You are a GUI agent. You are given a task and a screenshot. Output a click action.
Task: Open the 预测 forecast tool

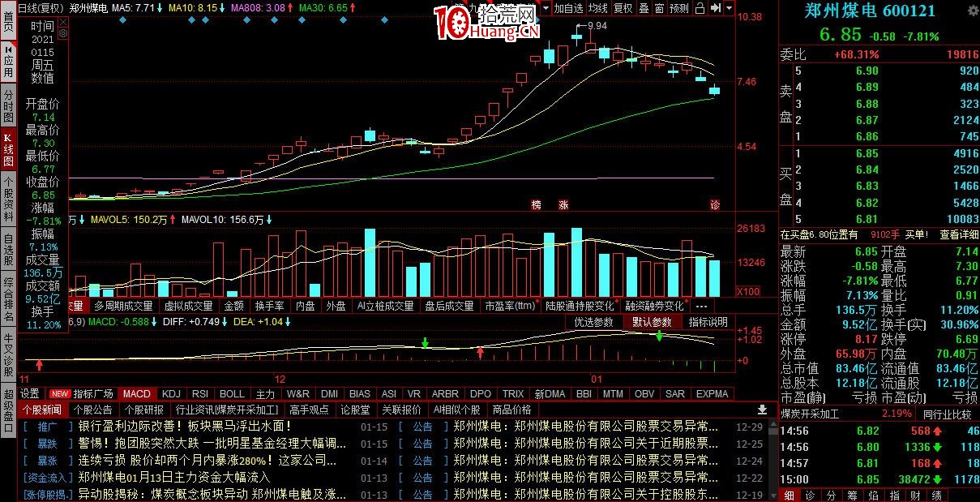(679, 8)
